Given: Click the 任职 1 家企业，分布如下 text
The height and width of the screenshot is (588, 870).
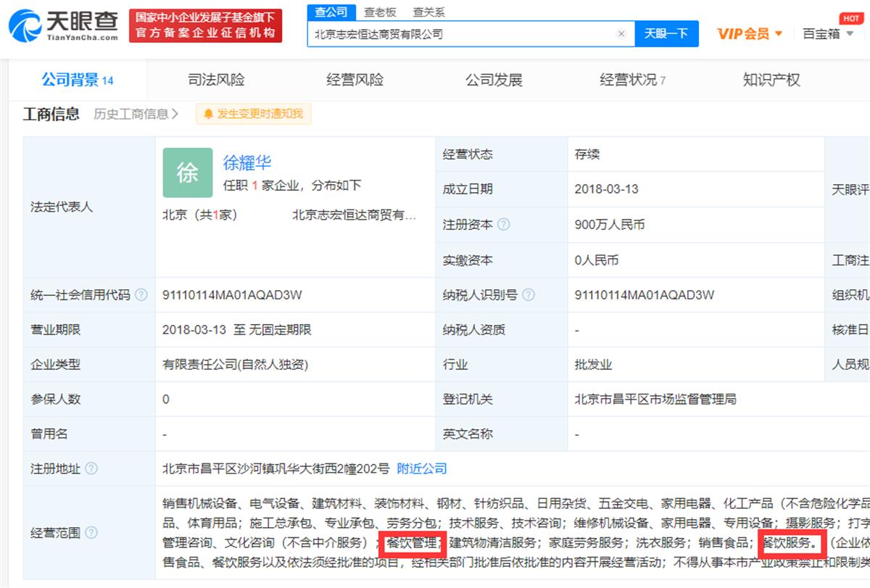Looking at the screenshot, I should click(x=292, y=186).
